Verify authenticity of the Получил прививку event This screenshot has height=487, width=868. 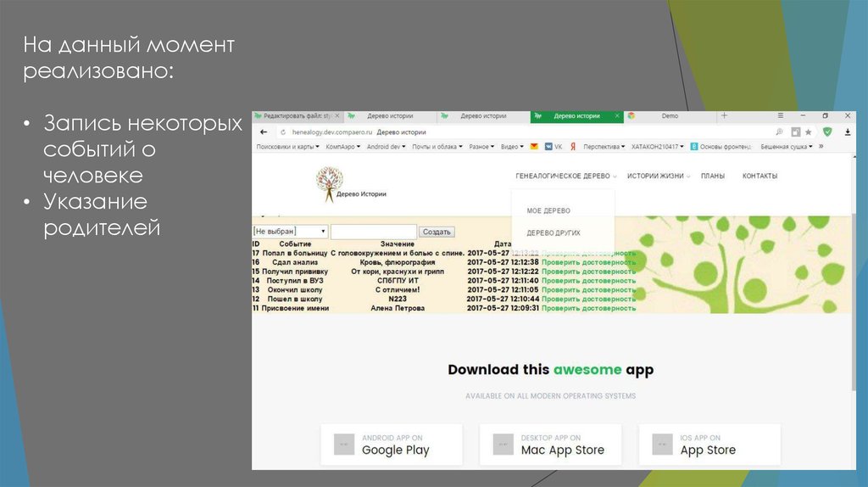click(588, 272)
